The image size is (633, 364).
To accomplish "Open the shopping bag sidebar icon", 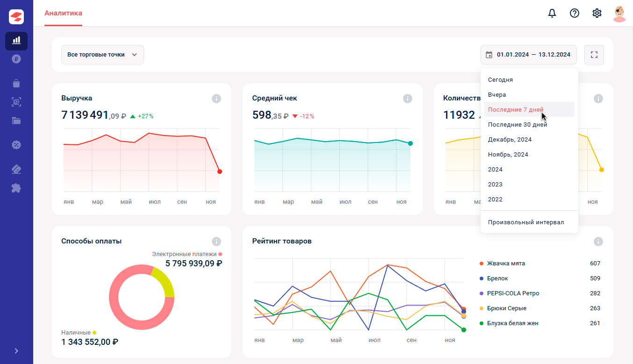I will [x=16, y=84].
